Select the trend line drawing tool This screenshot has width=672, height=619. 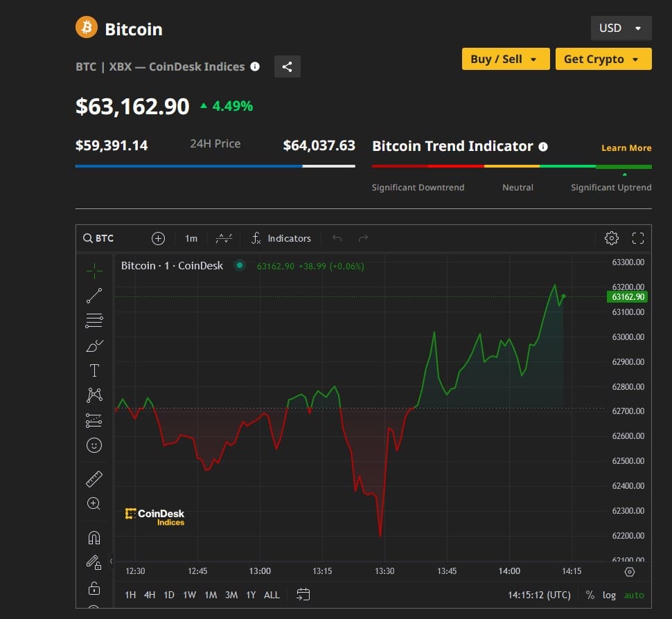[94, 296]
